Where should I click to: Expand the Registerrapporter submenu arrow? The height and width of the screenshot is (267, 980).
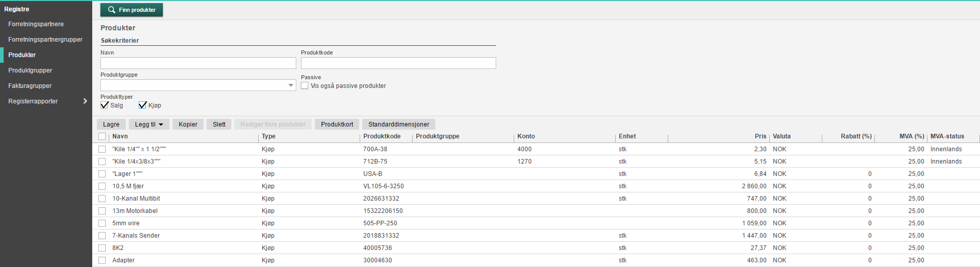tap(85, 101)
